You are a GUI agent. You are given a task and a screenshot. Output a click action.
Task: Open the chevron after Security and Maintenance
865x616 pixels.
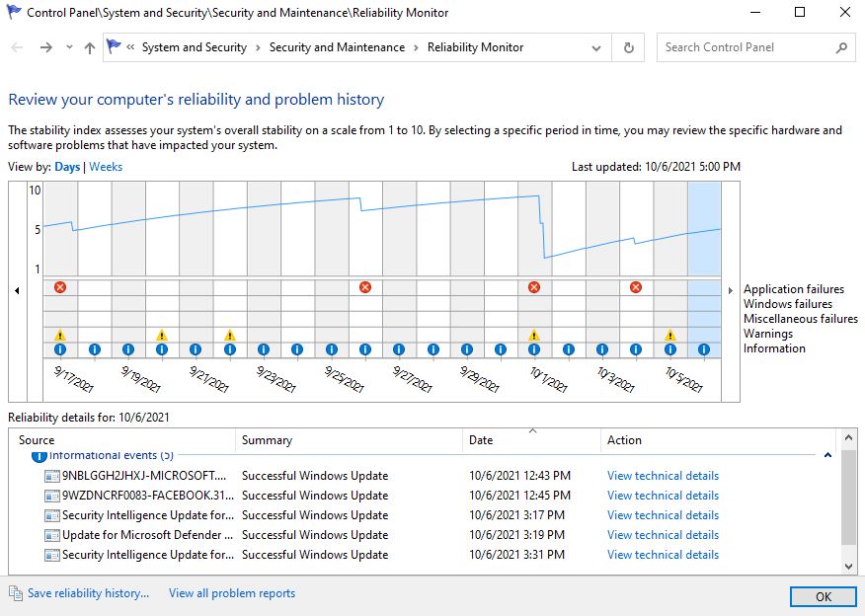coord(416,48)
